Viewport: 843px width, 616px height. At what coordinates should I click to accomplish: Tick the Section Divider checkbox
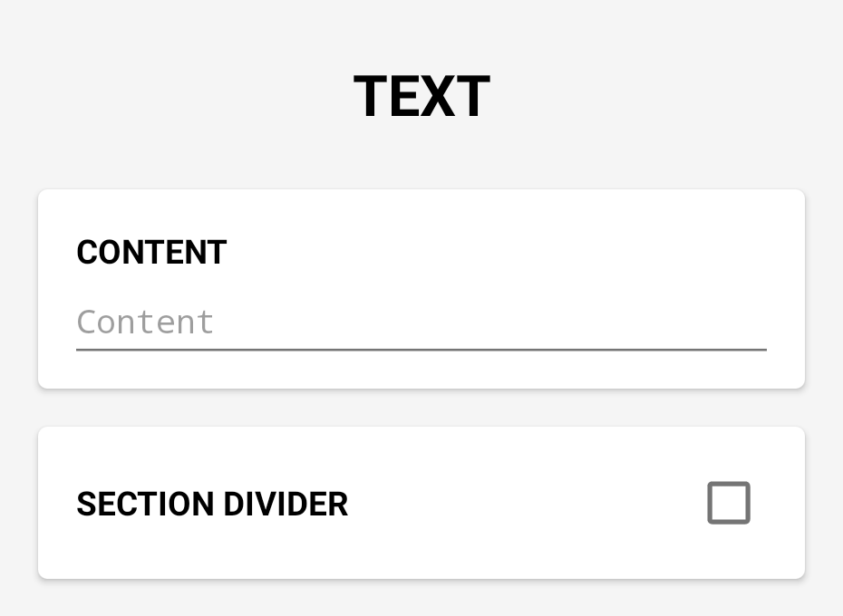point(729,503)
